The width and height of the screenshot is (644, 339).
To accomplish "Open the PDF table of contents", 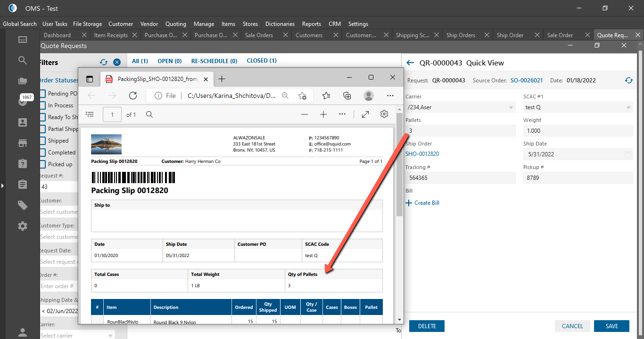I will click(x=90, y=114).
